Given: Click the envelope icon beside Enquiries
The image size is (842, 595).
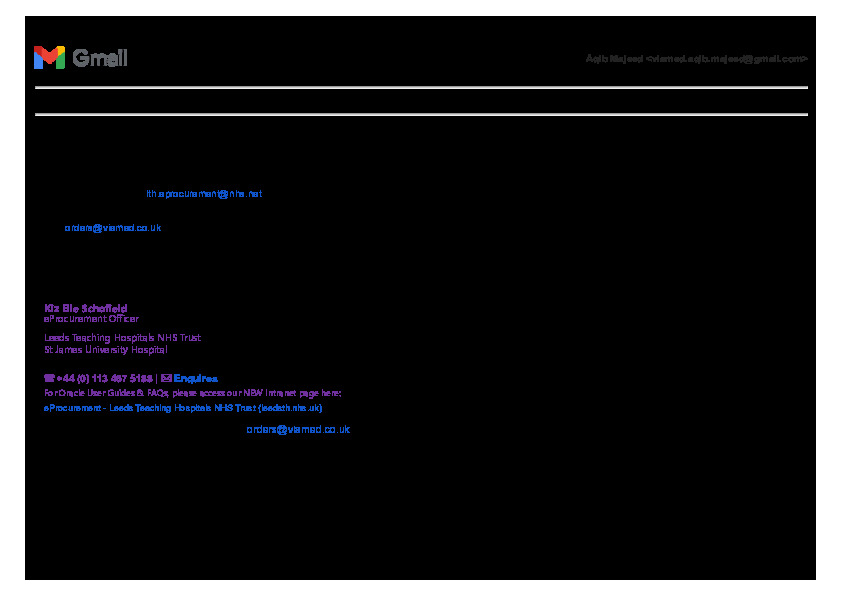Looking at the screenshot, I should pos(166,379).
